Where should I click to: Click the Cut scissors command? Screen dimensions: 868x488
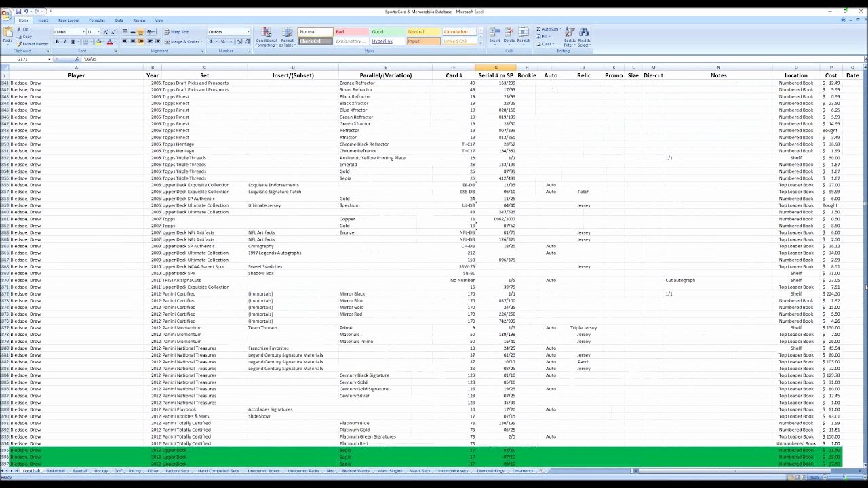pos(23,29)
